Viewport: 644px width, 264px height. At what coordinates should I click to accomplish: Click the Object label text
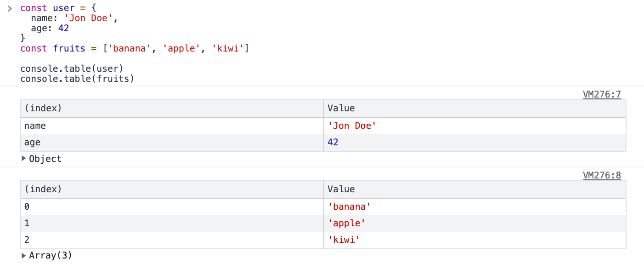(45, 159)
